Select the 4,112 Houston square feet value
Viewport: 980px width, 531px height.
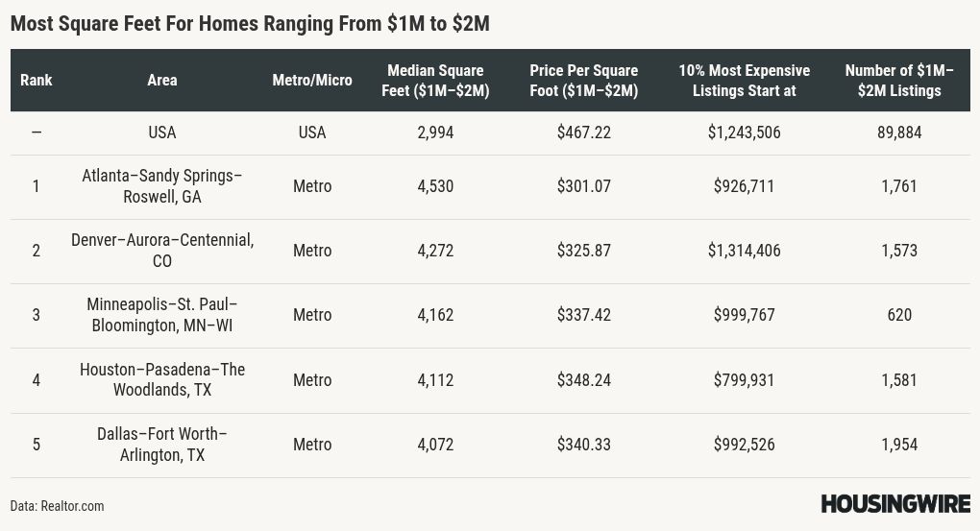(435, 380)
